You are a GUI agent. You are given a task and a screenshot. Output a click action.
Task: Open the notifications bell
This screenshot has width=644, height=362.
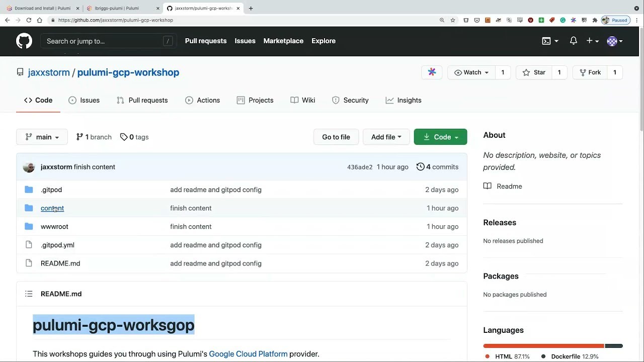coord(573,41)
